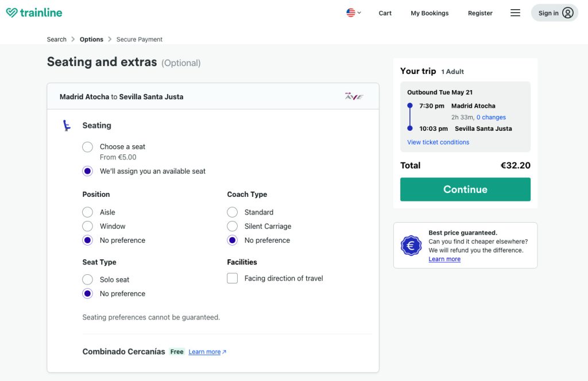588x381 pixels.
Task: Check Facing direction of travel
Action: click(232, 278)
